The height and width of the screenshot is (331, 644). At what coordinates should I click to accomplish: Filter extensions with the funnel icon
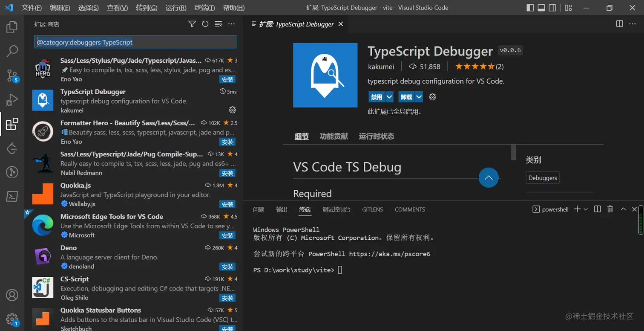coord(192,24)
